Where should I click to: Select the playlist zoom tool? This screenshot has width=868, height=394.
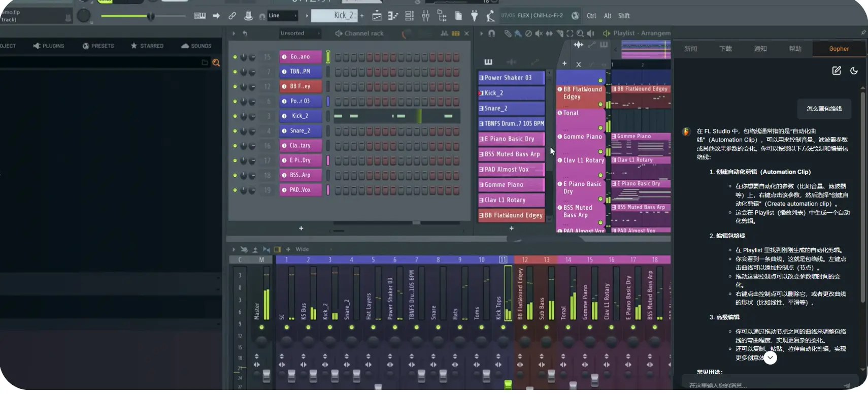point(580,34)
